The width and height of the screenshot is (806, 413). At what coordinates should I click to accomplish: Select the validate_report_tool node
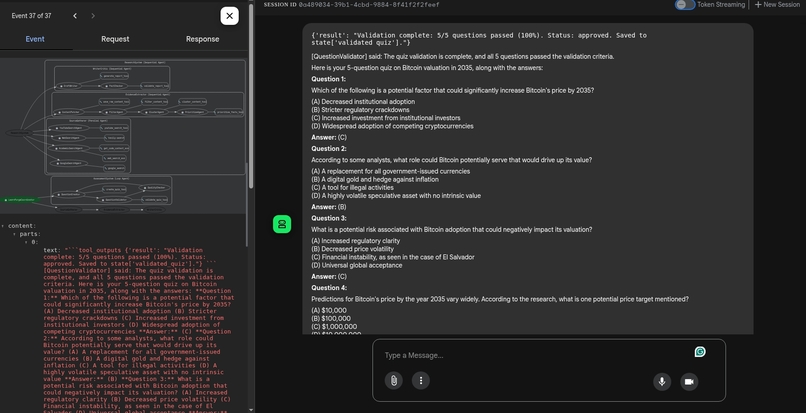click(155, 86)
